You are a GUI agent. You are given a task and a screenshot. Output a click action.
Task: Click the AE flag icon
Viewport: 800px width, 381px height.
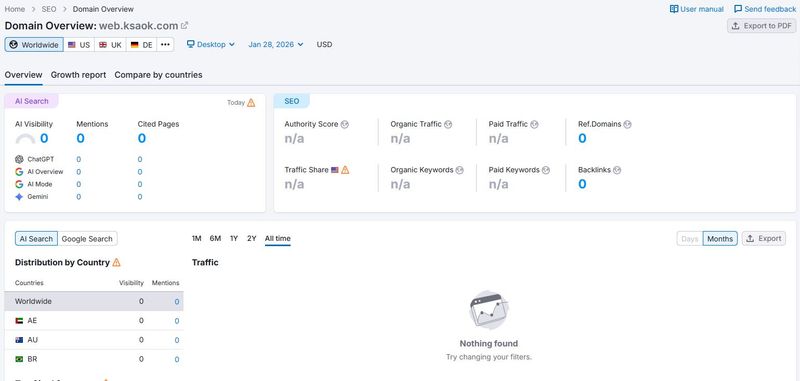[x=19, y=321]
